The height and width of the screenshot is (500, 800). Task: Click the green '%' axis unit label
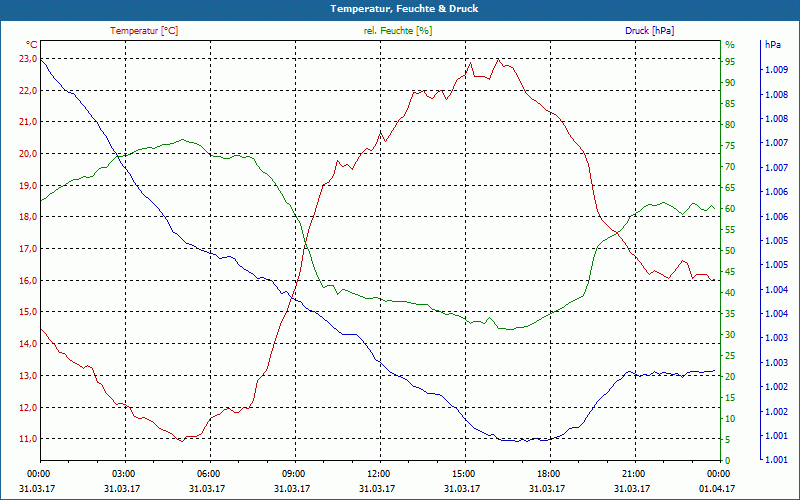(x=730, y=45)
